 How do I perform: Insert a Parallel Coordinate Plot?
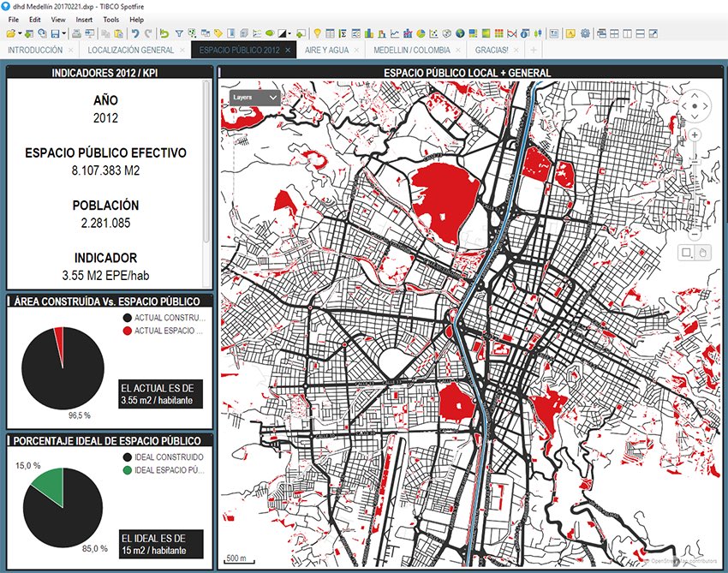tap(511, 33)
